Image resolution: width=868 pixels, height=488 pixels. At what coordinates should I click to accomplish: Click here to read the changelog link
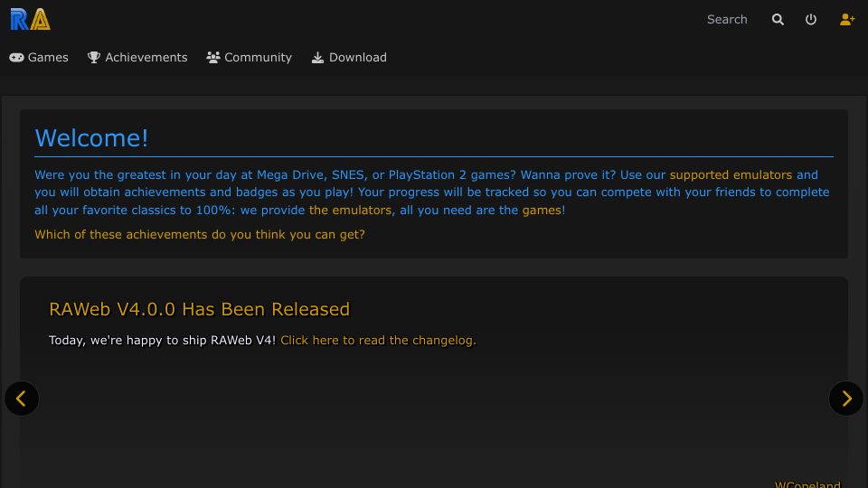point(378,341)
